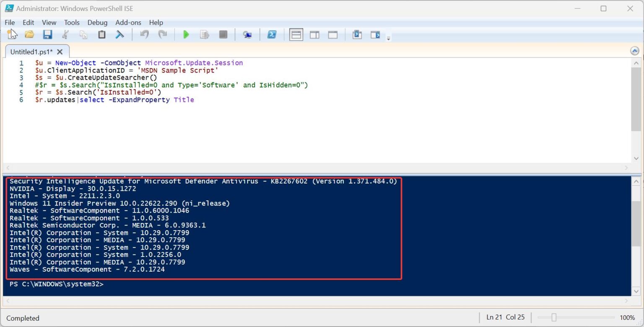Viewport: 644px width, 327px height.
Task: Select the Undo toolbar icon
Action: coord(144,34)
